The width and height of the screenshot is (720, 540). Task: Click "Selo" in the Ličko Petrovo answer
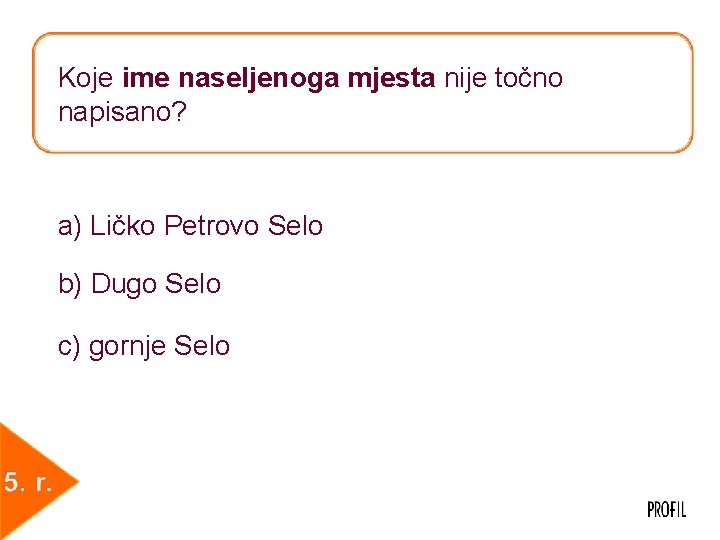tap(295, 225)
